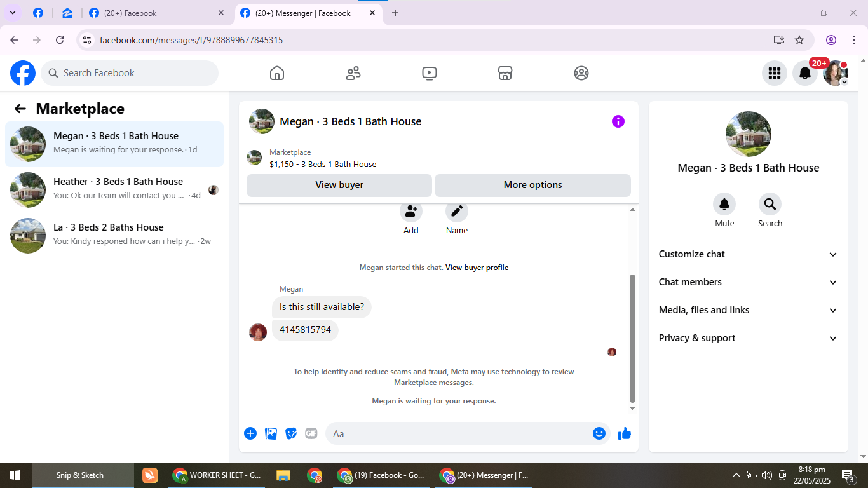Click the browser address bar URL
The height and width of the screenshot is (488, 868).
coord(191,40)
